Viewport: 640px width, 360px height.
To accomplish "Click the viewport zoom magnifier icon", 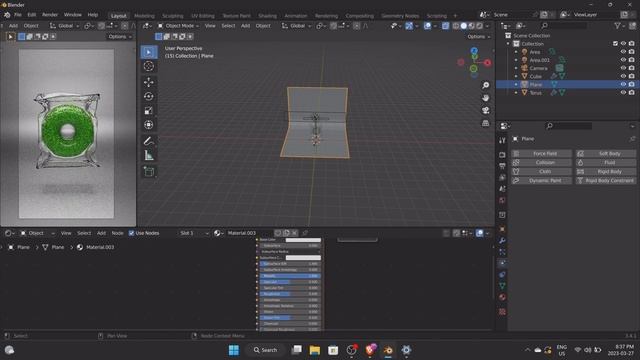I will click(x=485, y=85).
